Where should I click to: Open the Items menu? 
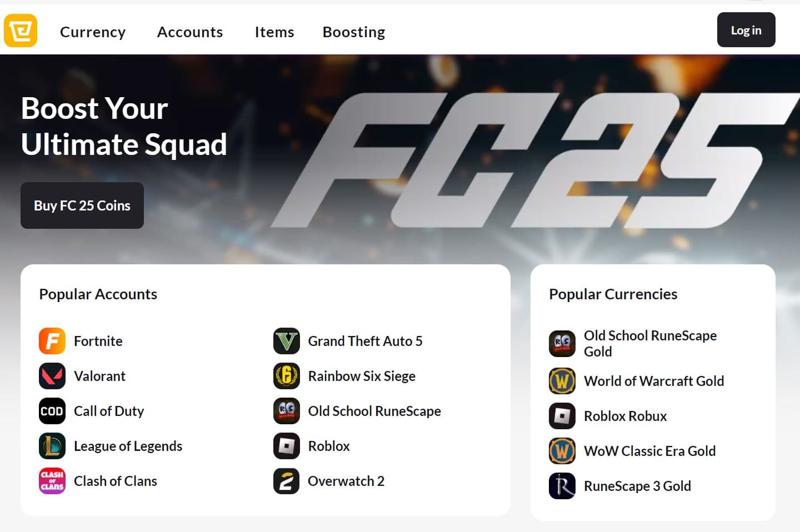point(274,32)
